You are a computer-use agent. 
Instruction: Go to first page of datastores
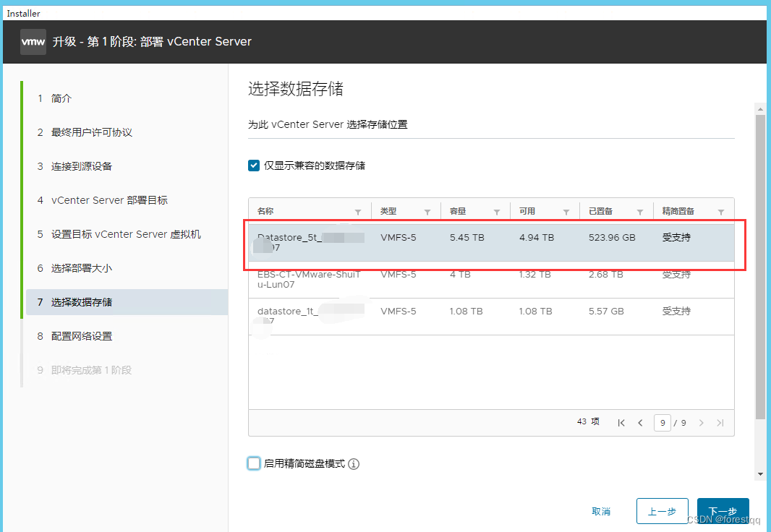tap(621, 423)
